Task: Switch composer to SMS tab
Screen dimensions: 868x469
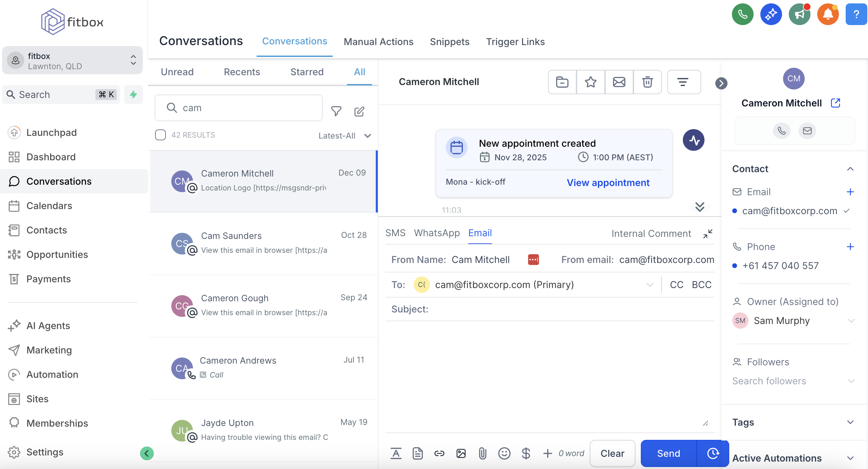Action: pos(395,233)
